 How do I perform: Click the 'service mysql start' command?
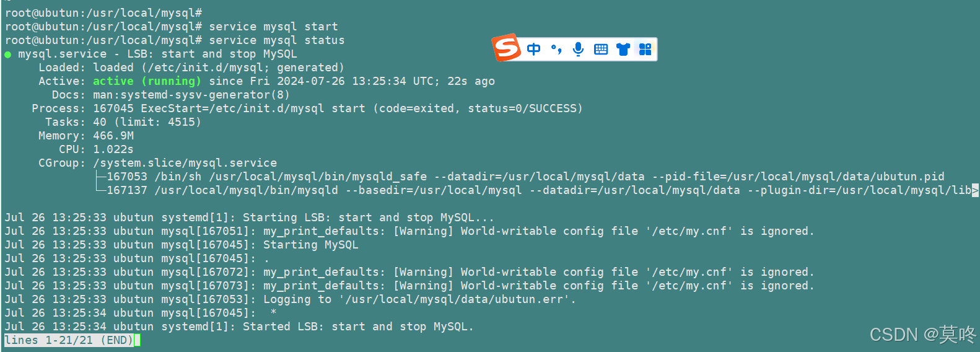(273, 27)
